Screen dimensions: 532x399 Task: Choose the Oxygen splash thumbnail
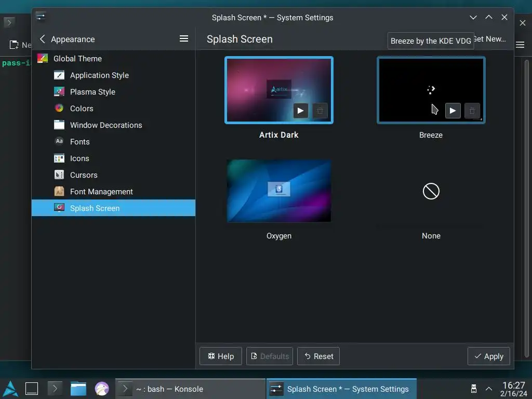279,191
